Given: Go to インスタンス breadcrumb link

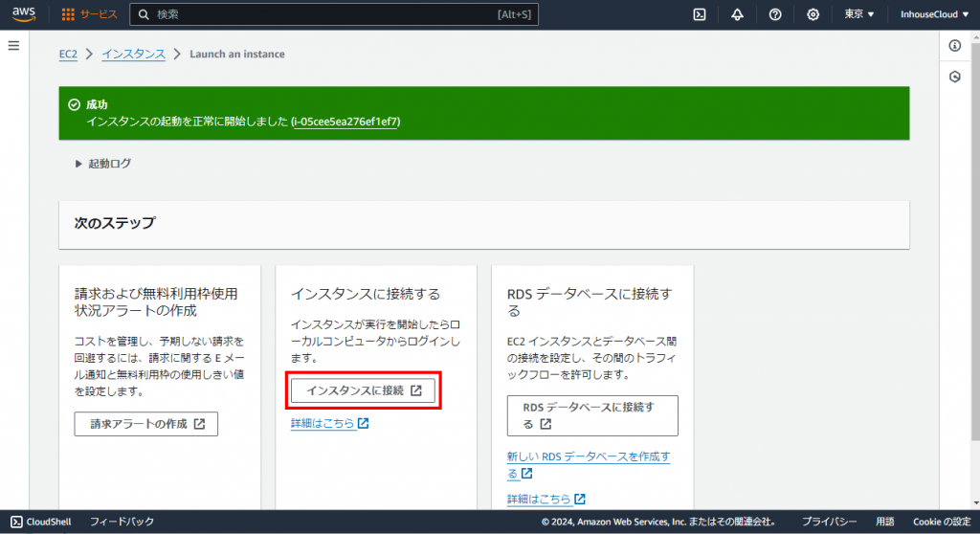Looking at the screenshot, I should [x=133, y=55].
